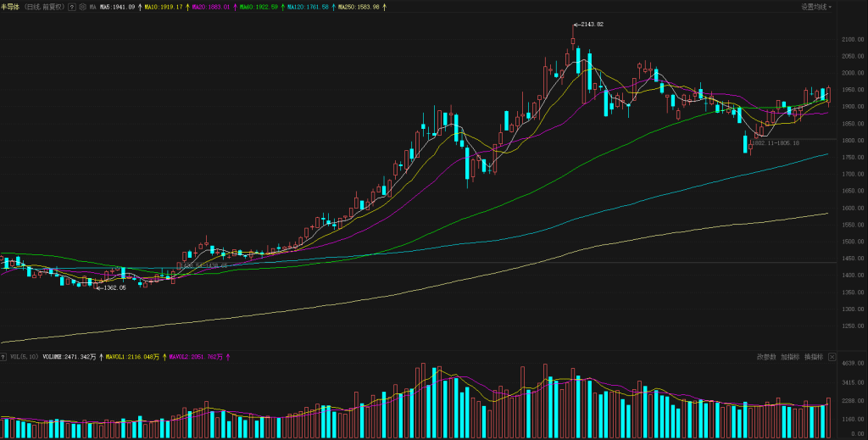Image resolution: width=868 pixels, height=440 pixels.
Task: Click the arrow beside the VOLUME value
Action: (x=99, y=358)
